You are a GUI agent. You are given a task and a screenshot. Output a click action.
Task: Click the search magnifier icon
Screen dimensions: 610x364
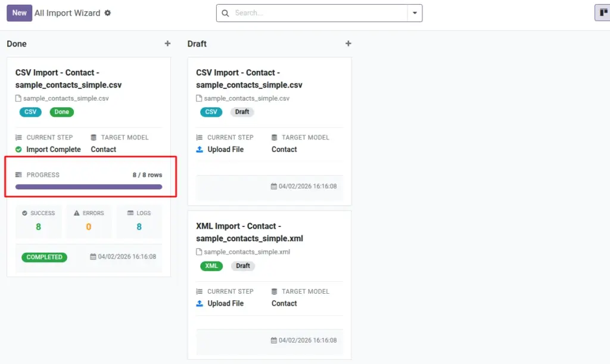tap(225, 13)
